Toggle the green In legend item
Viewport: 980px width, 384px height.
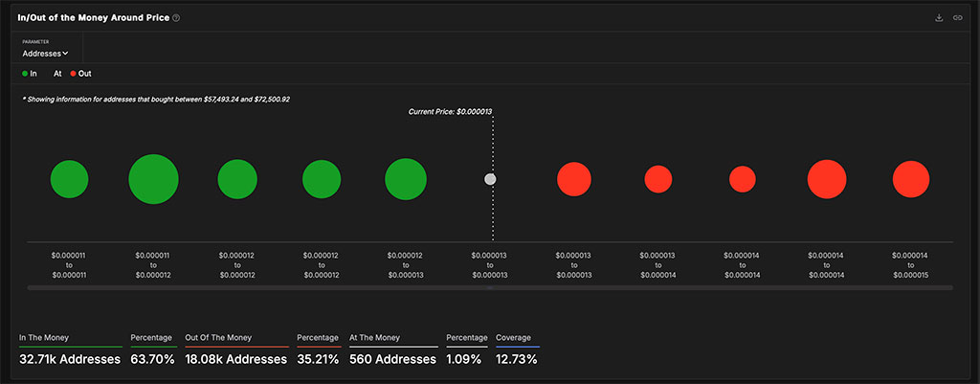[30, 73]
